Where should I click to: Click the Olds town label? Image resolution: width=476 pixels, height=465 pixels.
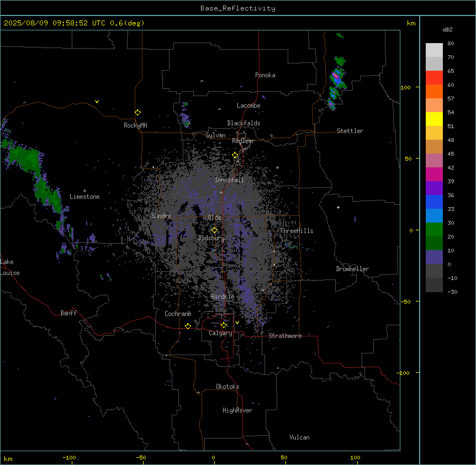point(214,218)
